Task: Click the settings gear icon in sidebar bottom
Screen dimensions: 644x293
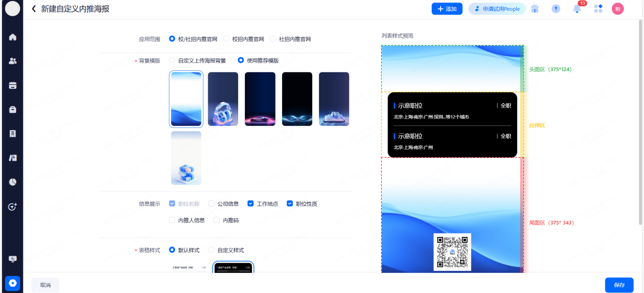Action: [x=13, y=283]
